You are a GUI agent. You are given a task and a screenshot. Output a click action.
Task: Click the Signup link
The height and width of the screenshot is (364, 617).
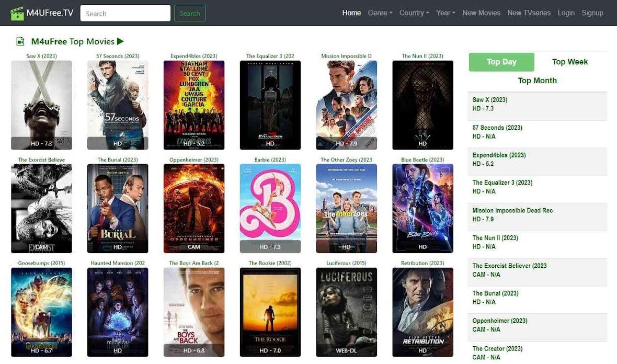coord(592,13)
